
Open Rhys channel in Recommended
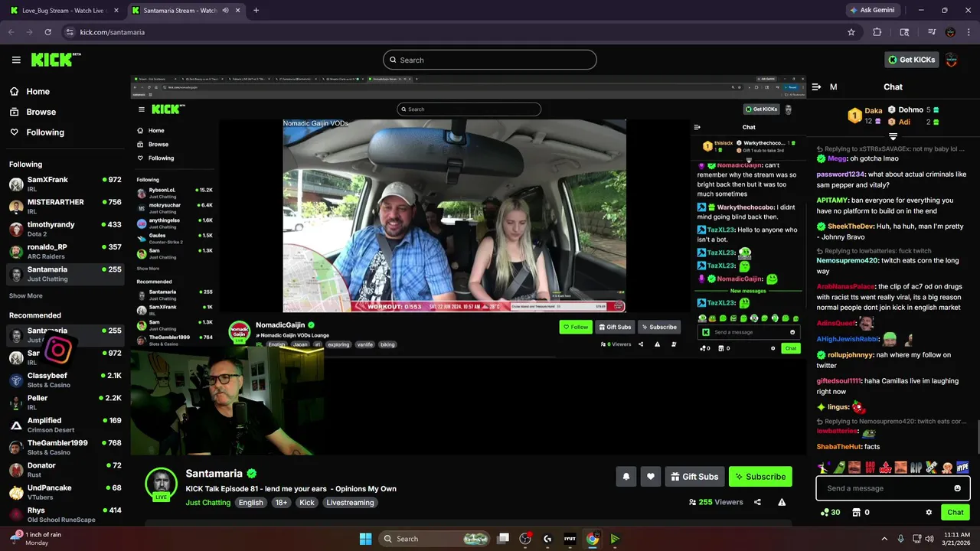point(65,514)
